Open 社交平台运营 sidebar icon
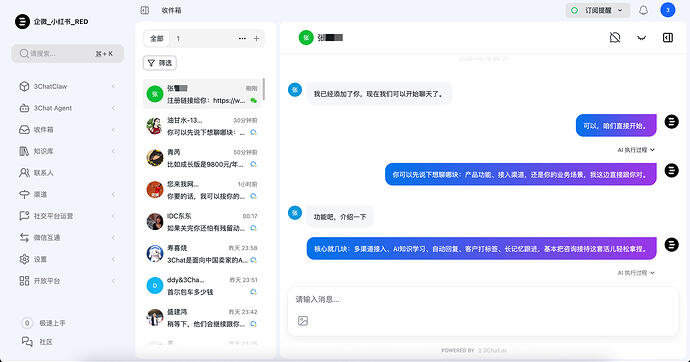The image size is (690, 362). (24, 216)
